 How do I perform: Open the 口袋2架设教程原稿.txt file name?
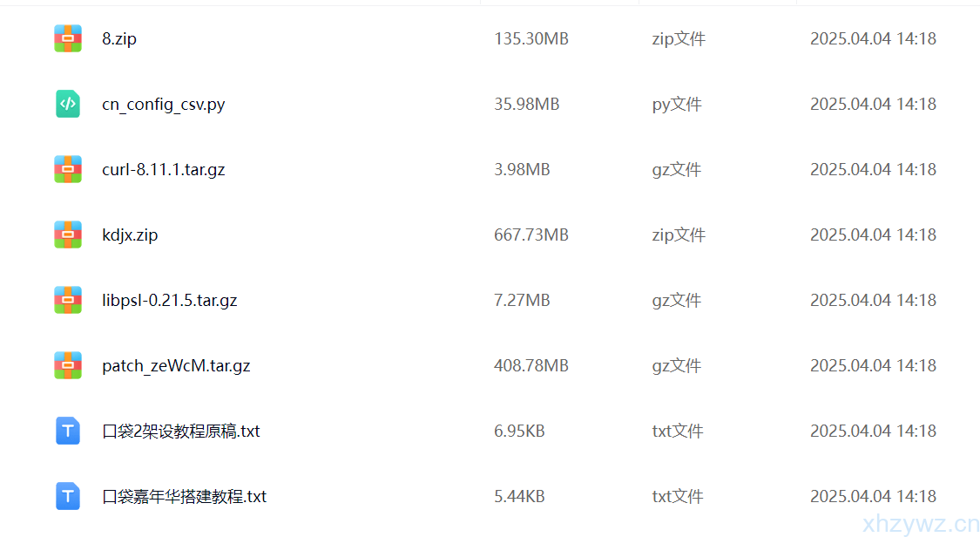pyautogui.click(x=181, y=432)
